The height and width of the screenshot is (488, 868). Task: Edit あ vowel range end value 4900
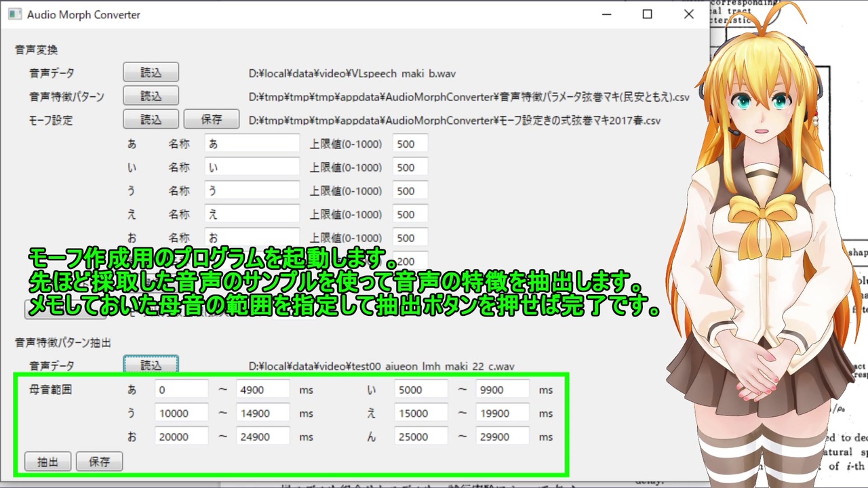pos(263,390)
